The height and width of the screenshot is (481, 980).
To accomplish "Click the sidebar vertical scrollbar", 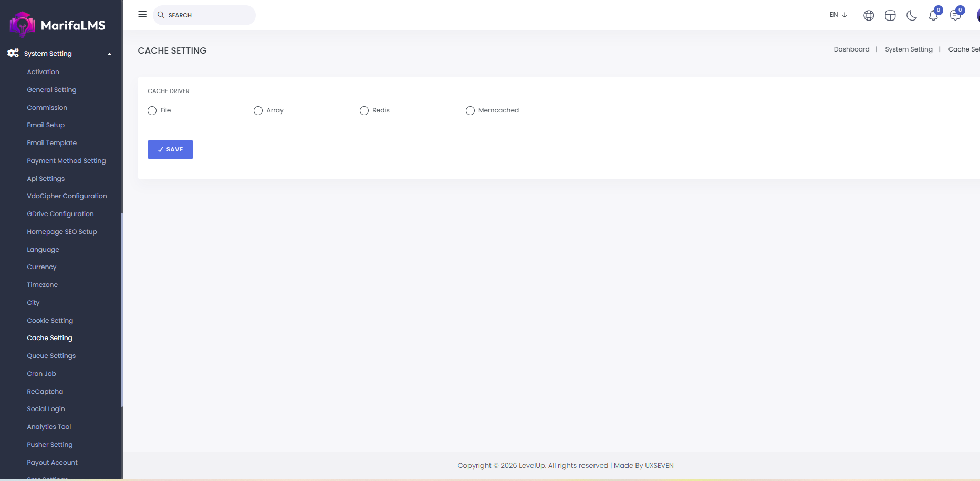I will (x=122, y=309).
